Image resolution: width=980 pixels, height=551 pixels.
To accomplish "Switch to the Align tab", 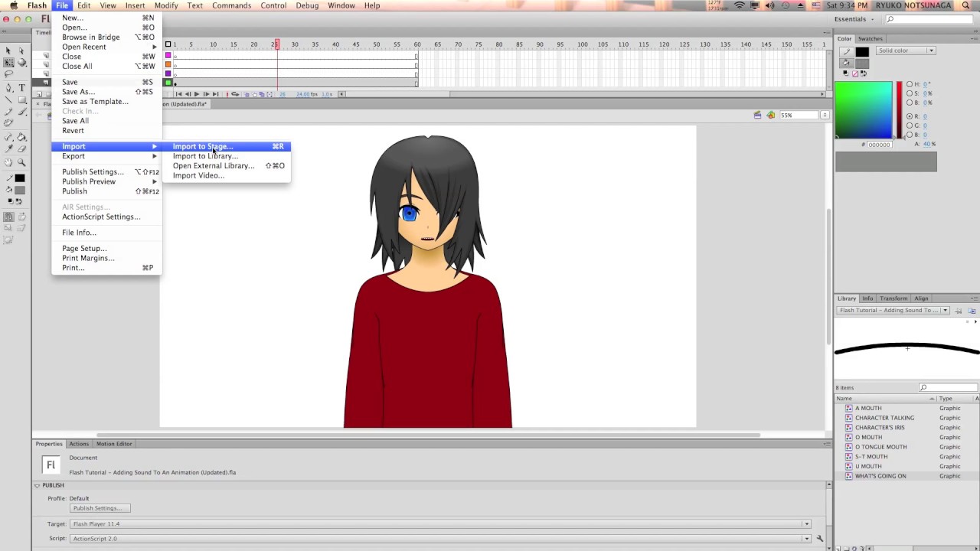I will 921,298.
